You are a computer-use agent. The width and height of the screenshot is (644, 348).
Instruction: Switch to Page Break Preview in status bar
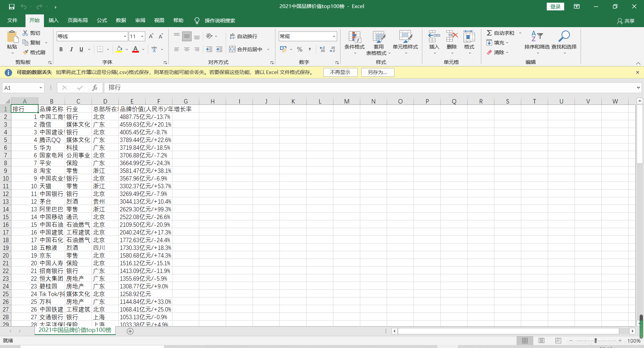pyautogui.click(x=558, y=341)
